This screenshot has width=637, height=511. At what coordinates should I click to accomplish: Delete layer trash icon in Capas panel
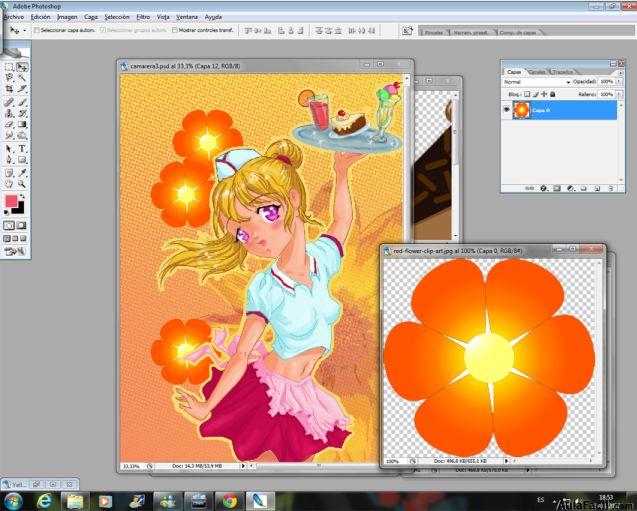(611, 188)
